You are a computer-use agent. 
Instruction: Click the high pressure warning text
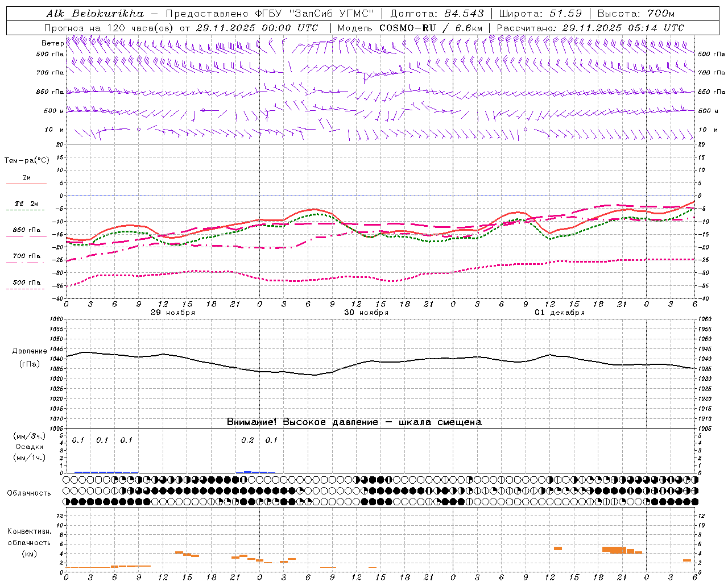[354, 422]
